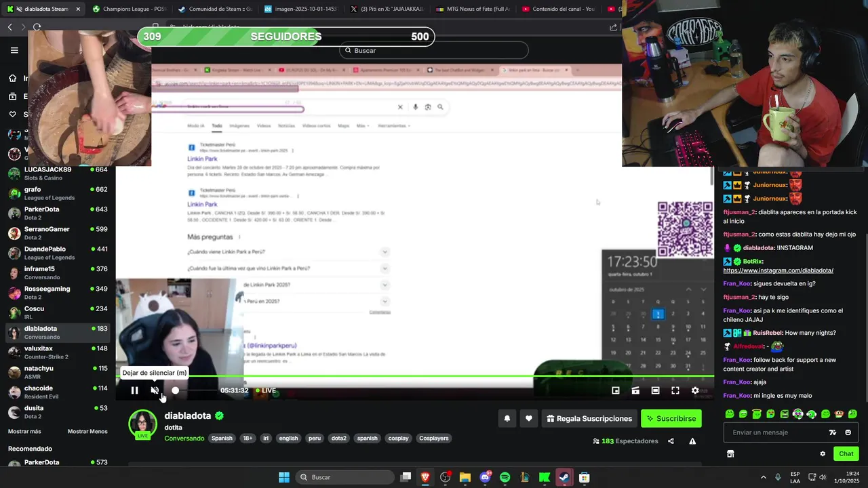Select the dota2 tag
868x488 pixels.
pyautogui.click(x=338, y=439)
